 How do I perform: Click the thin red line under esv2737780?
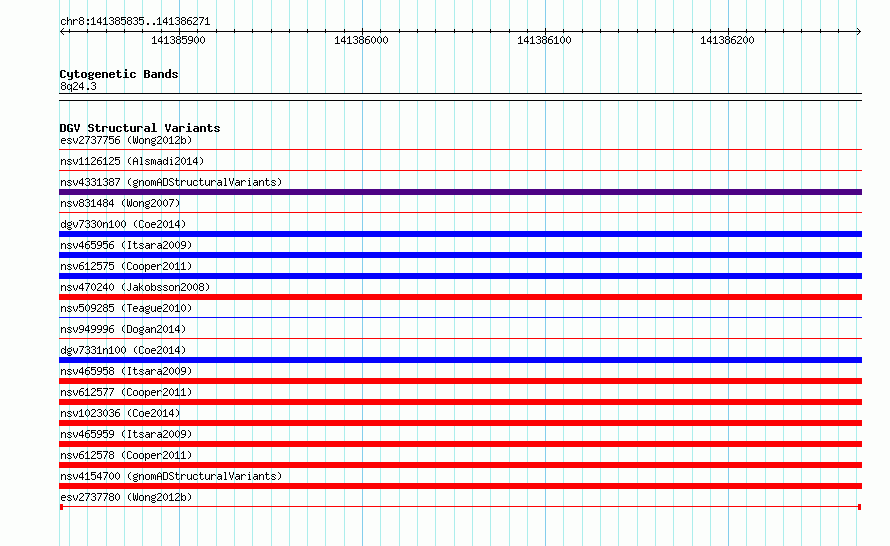[460, 507]
